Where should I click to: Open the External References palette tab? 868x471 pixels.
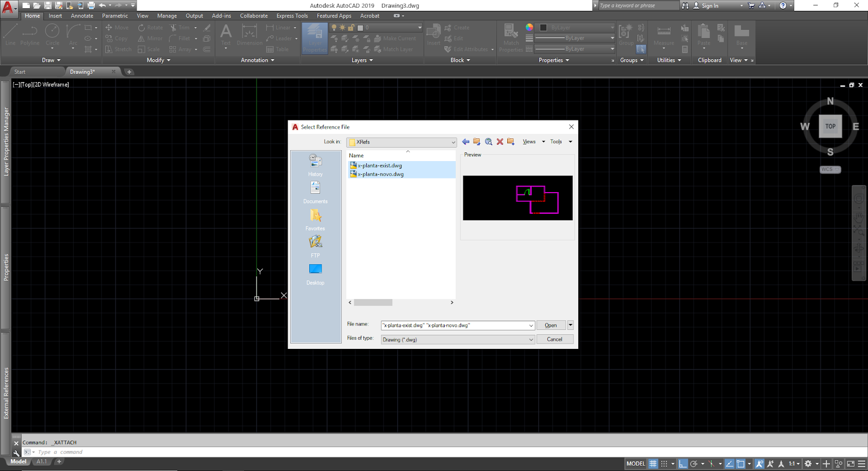click(6, 393)
